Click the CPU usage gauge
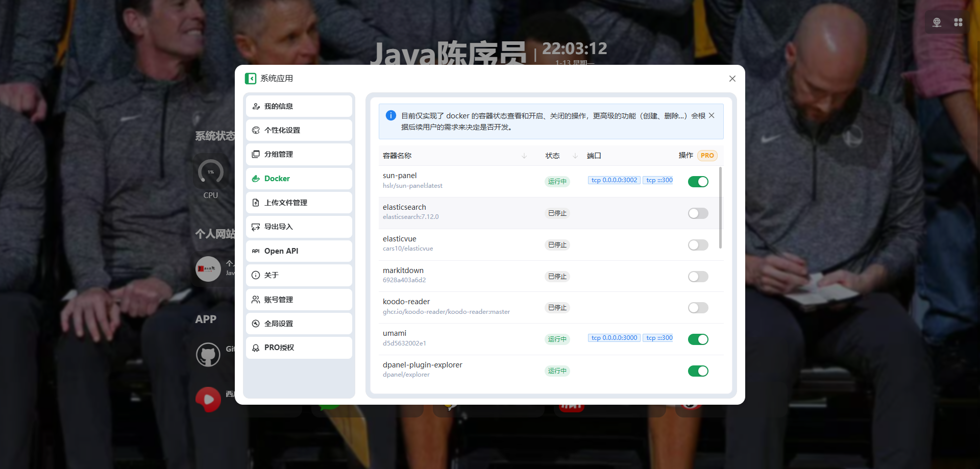980x469 pixels. [x=211, y=172]
